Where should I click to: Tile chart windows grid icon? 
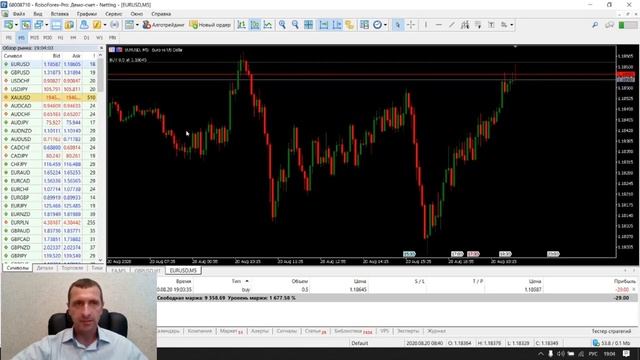[309, 25]
